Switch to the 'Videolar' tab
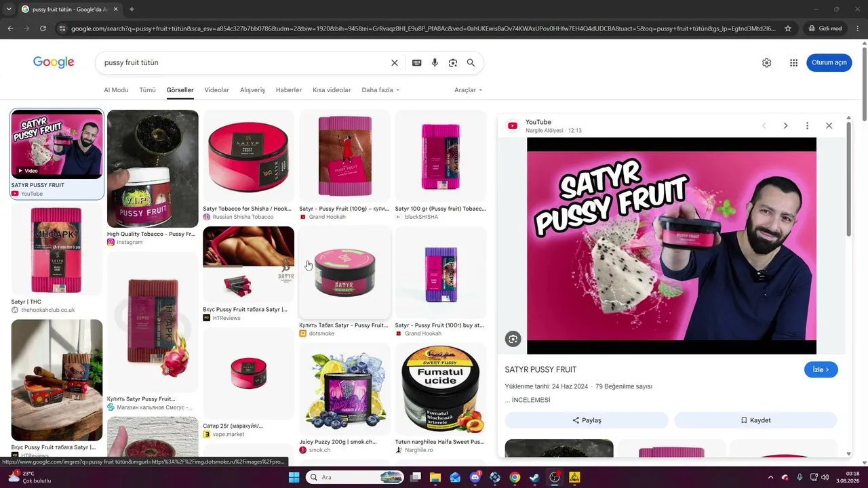 click(x=217, y=90)
